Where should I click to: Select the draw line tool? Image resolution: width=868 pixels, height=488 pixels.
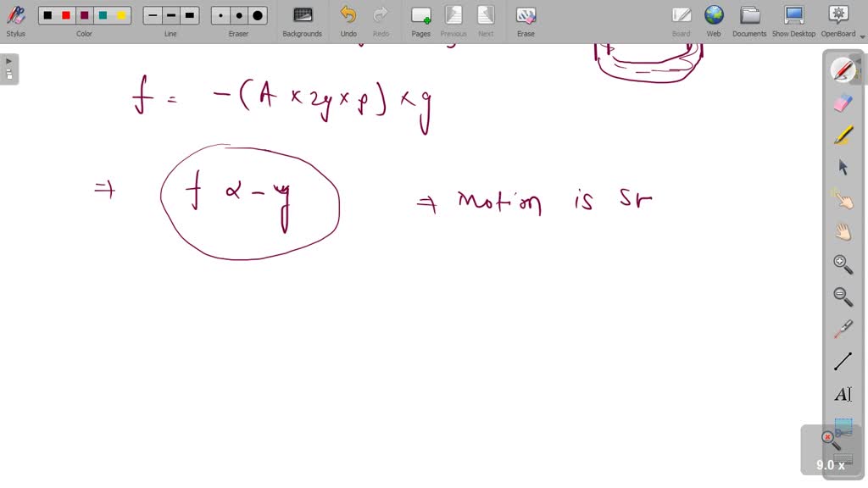pos(843,361)
